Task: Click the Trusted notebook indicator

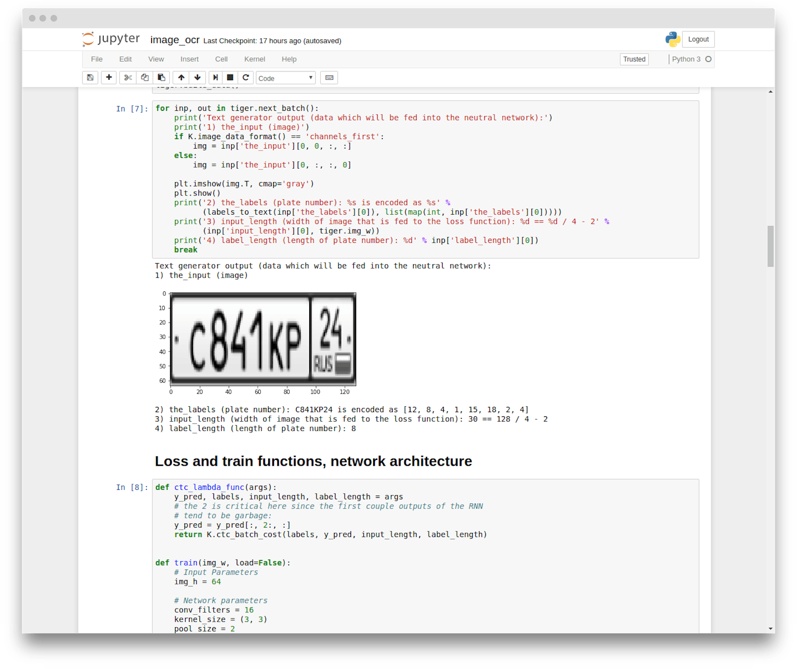Action: pyautogui.click(x=634, y=59)
